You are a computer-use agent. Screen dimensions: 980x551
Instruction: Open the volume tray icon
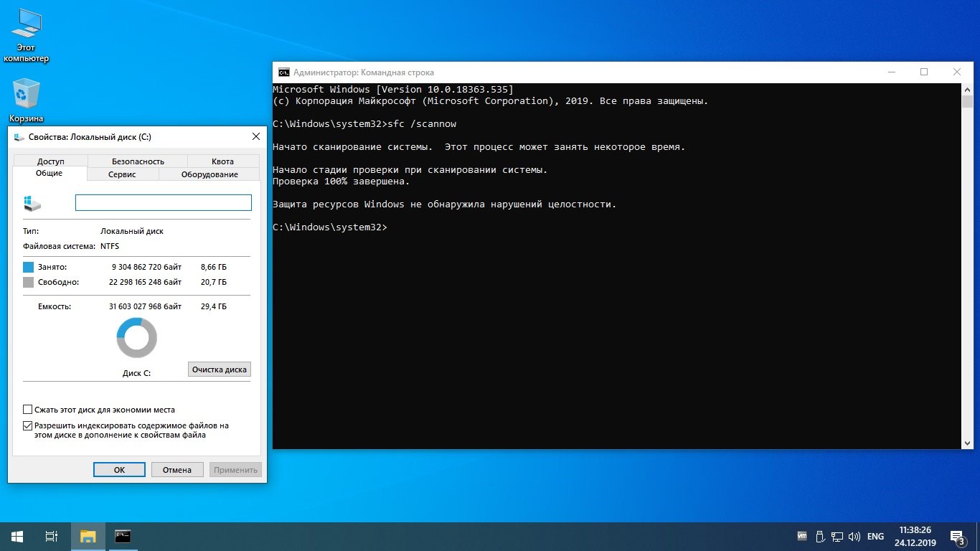tap(854, 536)
